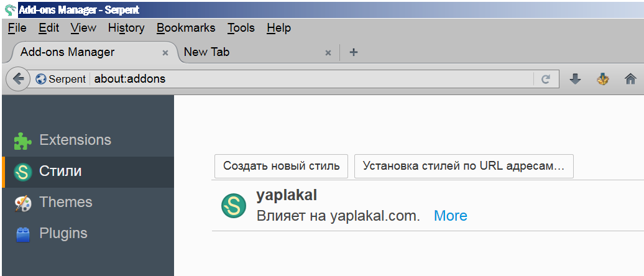Click the back arrow navigation button
The image size is (644, 276).
click(x=17, y=79)
